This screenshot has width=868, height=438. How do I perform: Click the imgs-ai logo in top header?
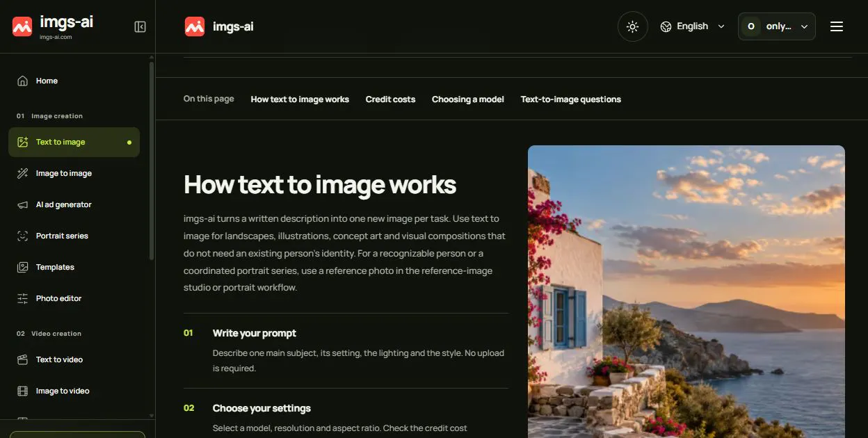click(195, 26)
